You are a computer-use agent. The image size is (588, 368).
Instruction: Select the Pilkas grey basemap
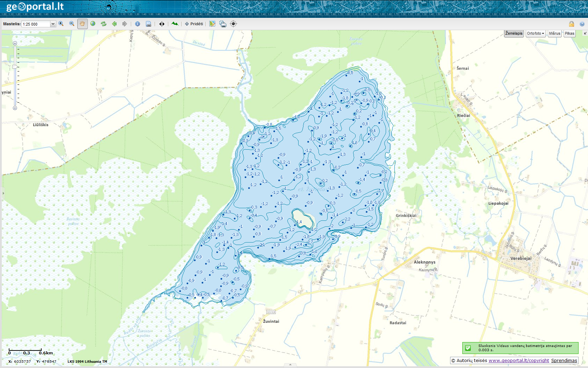tap(569, 33)
